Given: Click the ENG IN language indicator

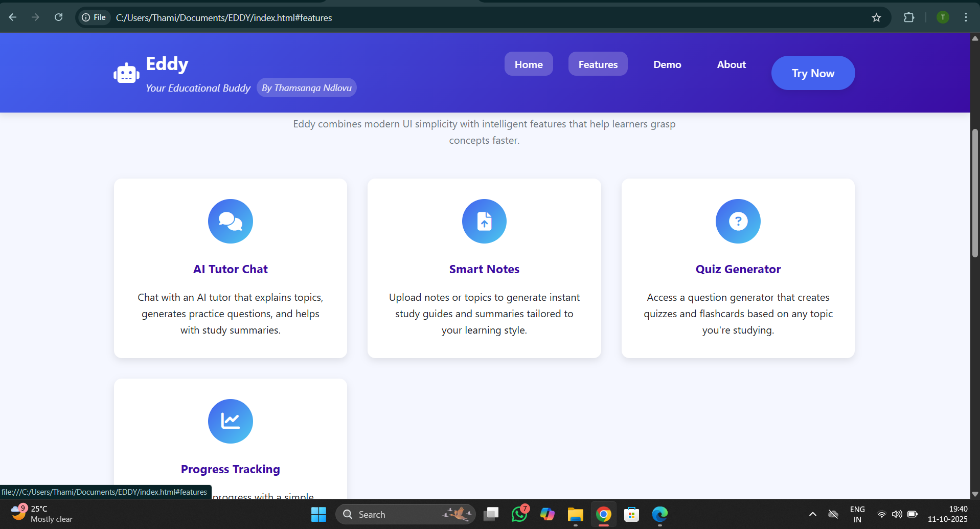Looking at the screenshot, I should [857, 514].
